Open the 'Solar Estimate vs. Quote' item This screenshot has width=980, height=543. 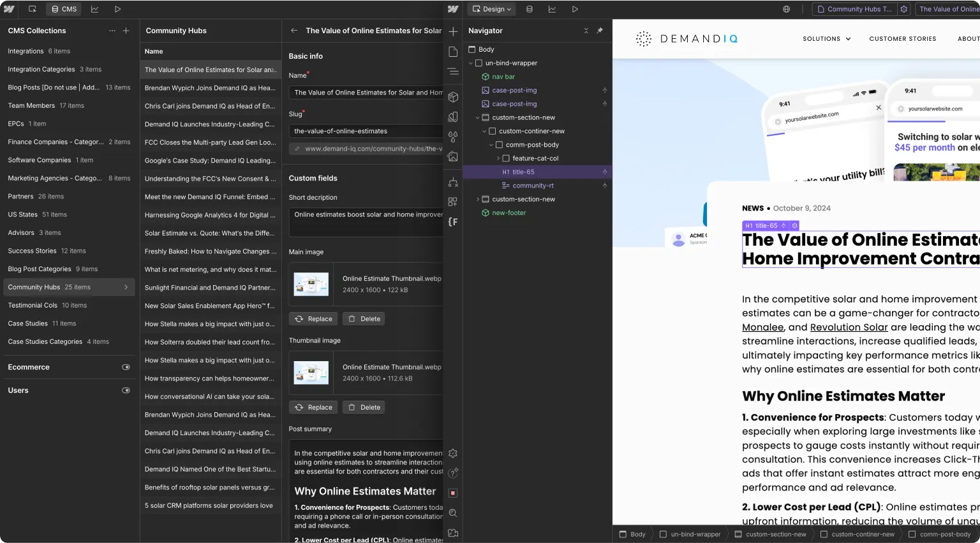point(210,234)
